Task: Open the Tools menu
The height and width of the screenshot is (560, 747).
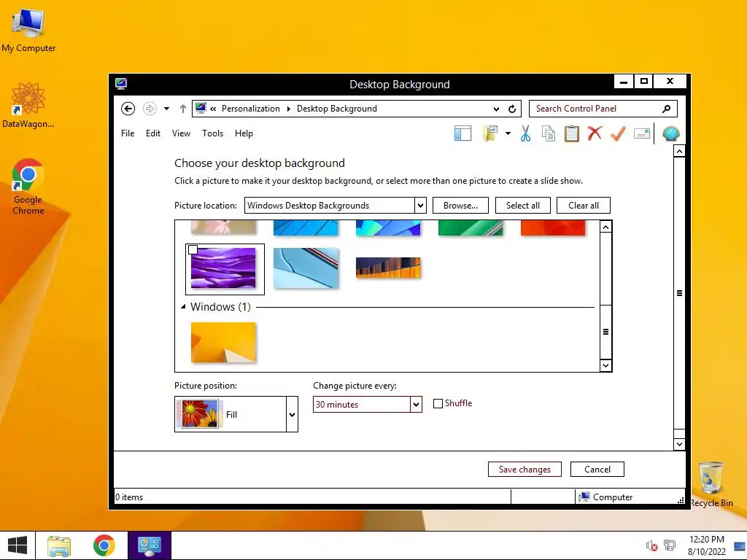Action: (x=212, y=133)
